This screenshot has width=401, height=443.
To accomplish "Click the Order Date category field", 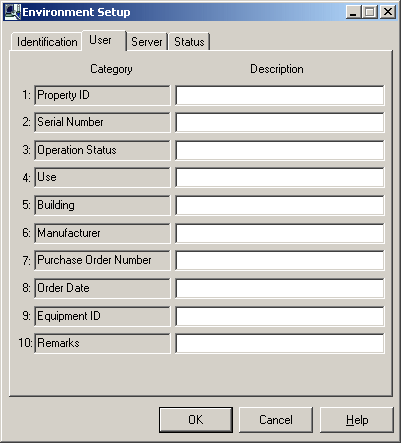I will point(102,288).
